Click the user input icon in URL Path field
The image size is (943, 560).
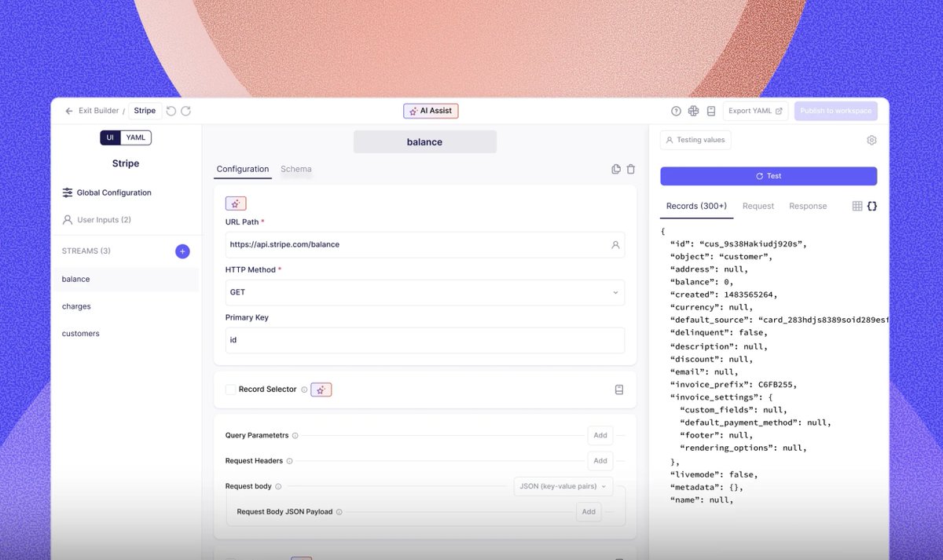(616, 245)
